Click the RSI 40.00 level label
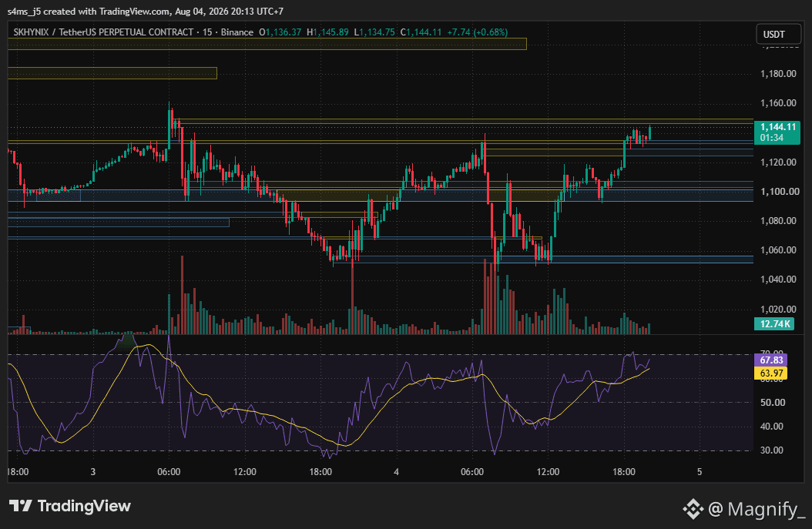This screenshot has height=529, width=812. tap(772, 426)
